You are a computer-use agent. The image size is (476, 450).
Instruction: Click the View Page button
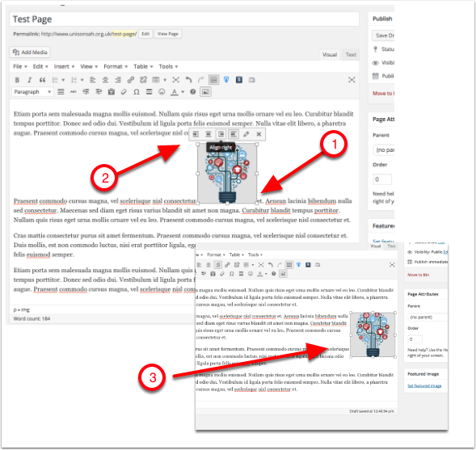(168, 34)
